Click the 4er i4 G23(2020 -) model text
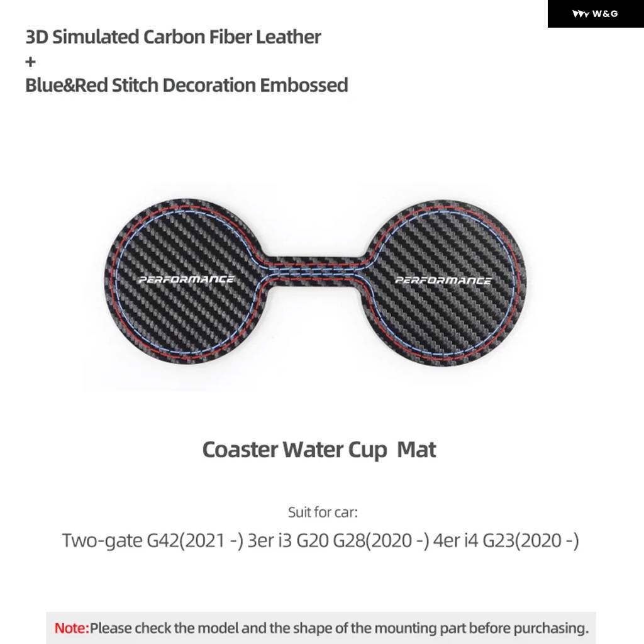The height and width of the screenshot is (644, 644). (506, 540)
